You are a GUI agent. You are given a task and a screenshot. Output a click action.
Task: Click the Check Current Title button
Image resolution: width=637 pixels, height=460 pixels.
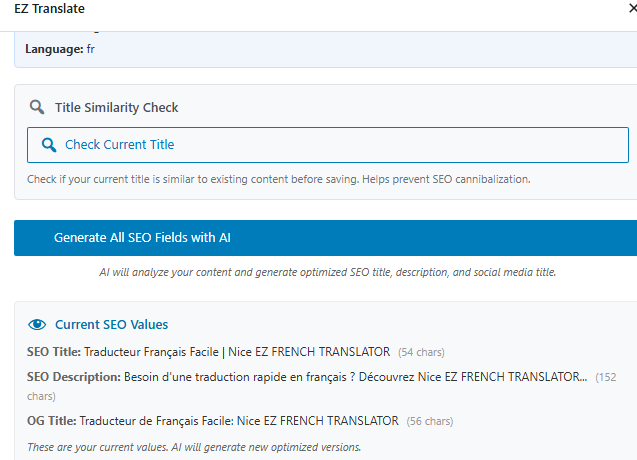pos(327,145)
